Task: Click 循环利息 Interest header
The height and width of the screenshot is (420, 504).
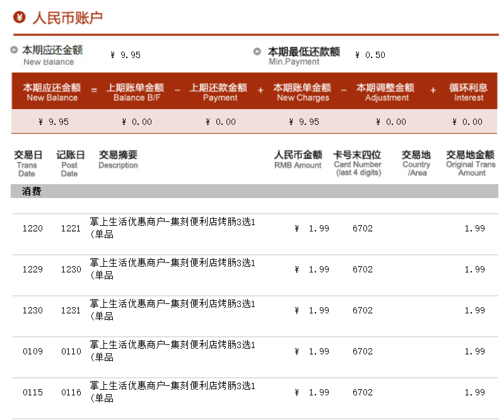Action: [468, 92]
